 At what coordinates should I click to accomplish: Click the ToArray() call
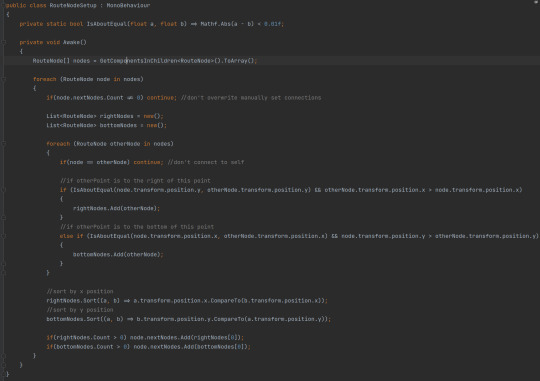tap(239, 61)
